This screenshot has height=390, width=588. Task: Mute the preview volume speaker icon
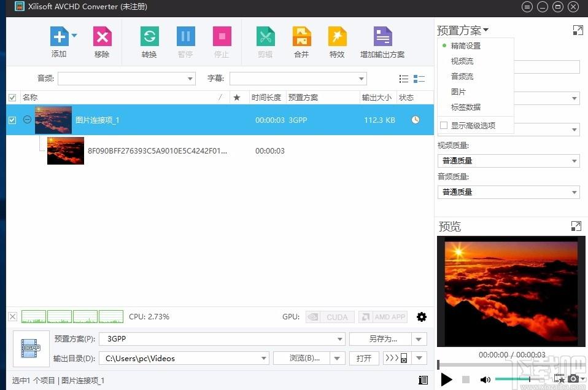pos(485,380)
